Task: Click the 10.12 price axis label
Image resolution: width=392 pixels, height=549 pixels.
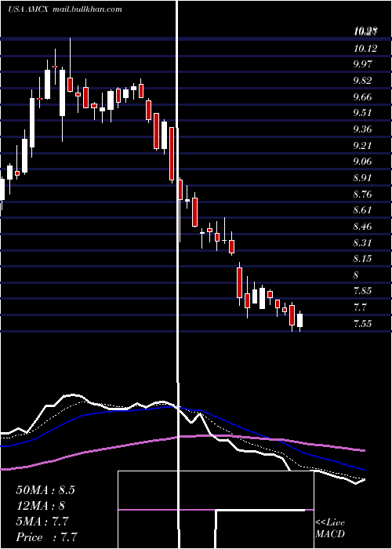Action: click(365, 49)
